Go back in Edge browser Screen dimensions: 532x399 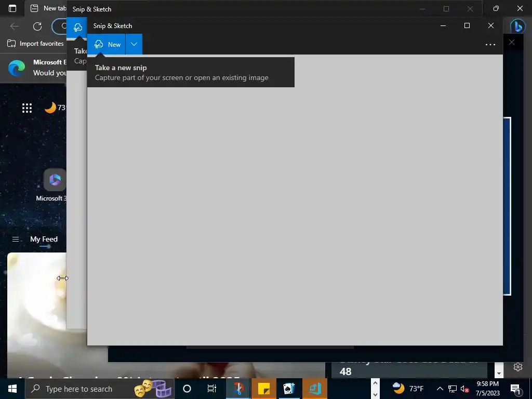click(x=14, y=26)
